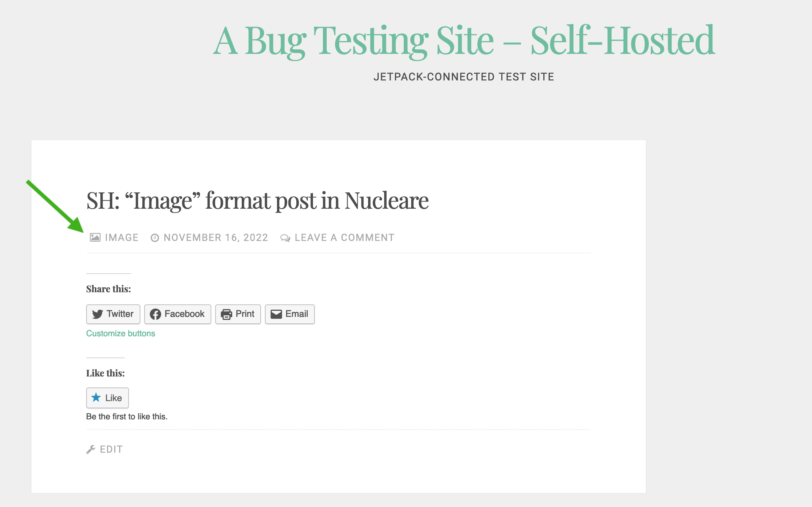
Task: Click the image format icon
Action: (x=94, y=237)
